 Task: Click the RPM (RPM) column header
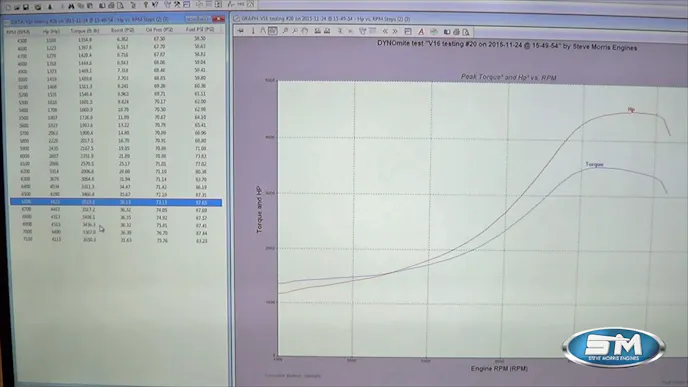point(18,32)
